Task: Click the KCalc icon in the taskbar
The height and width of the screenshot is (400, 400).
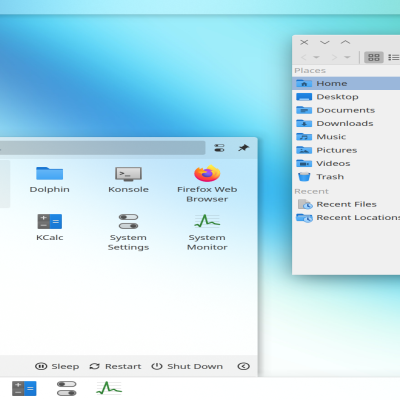Action: pyautogui.click(x=24, y=389)
